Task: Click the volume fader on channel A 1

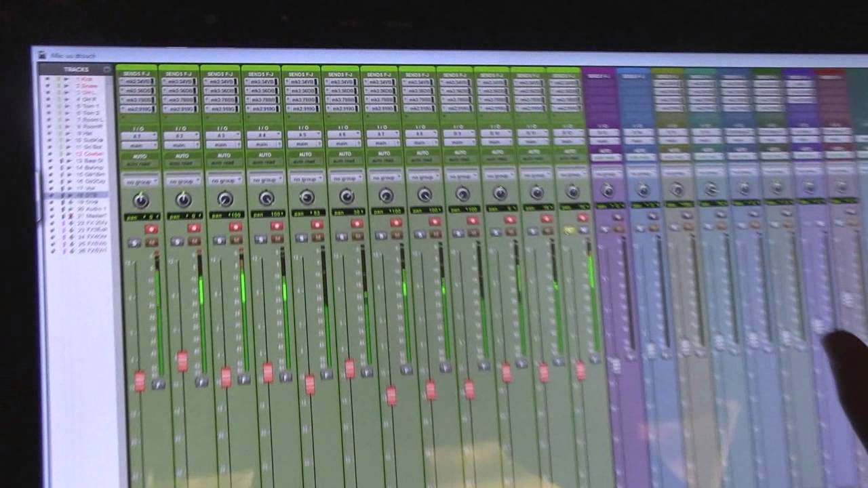Action: 139,381
